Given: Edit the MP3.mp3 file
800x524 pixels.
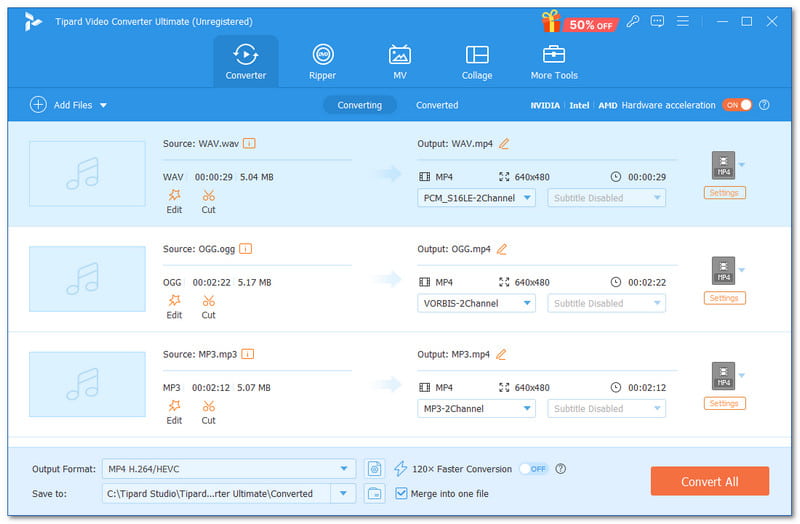Looking at the screenshot, I should pyautogui.click(x=174, y=413).
